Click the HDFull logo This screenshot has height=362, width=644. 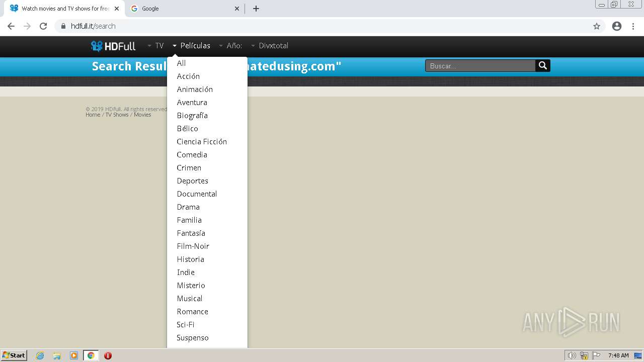(x=113, y=46)
